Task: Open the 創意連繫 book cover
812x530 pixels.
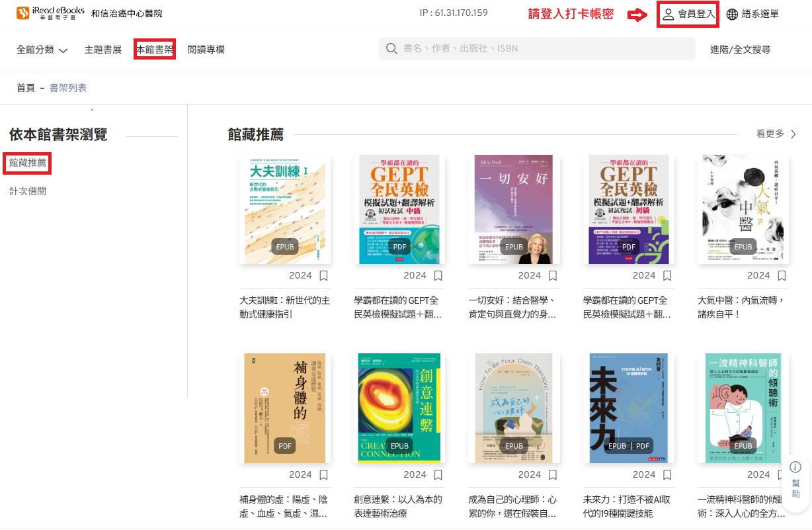Action: (x=399, y=408)
